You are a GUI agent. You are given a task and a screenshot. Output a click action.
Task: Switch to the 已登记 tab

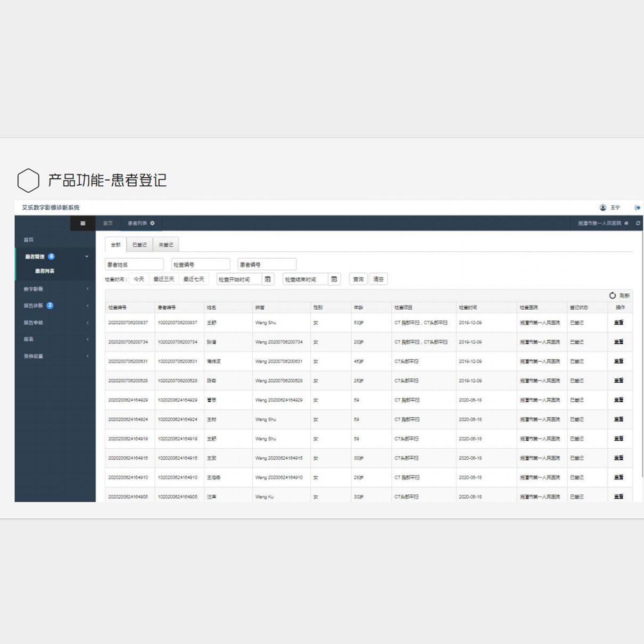[x=139, y=245]
